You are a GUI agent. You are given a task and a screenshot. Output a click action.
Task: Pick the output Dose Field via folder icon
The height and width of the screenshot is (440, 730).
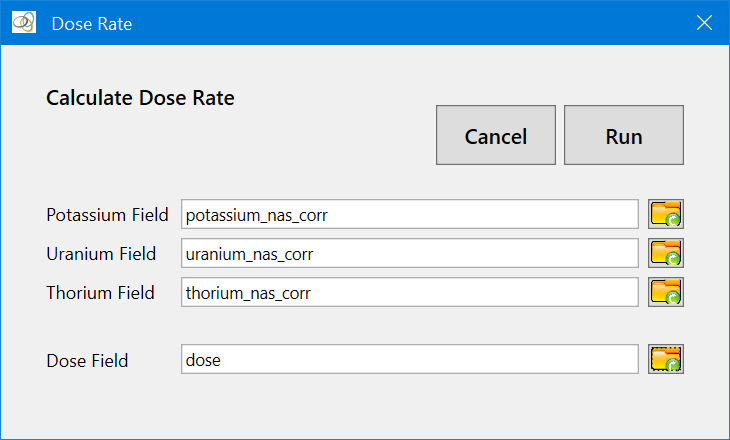click(x=666, y=360)
